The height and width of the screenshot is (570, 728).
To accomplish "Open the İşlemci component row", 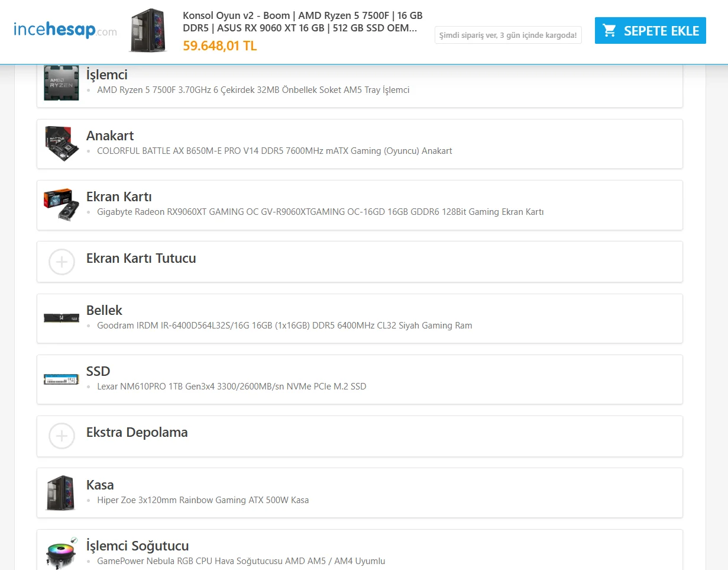I will coord(360,83).
